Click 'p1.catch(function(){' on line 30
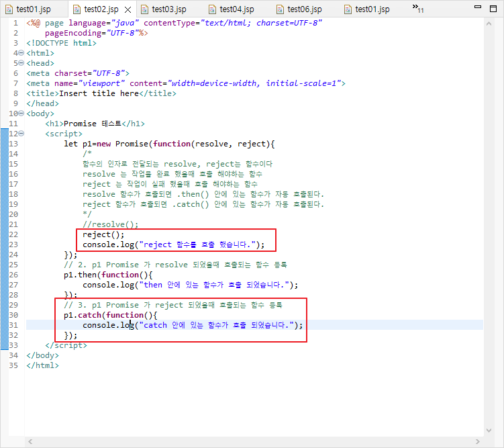 click(x=110, y=315)
